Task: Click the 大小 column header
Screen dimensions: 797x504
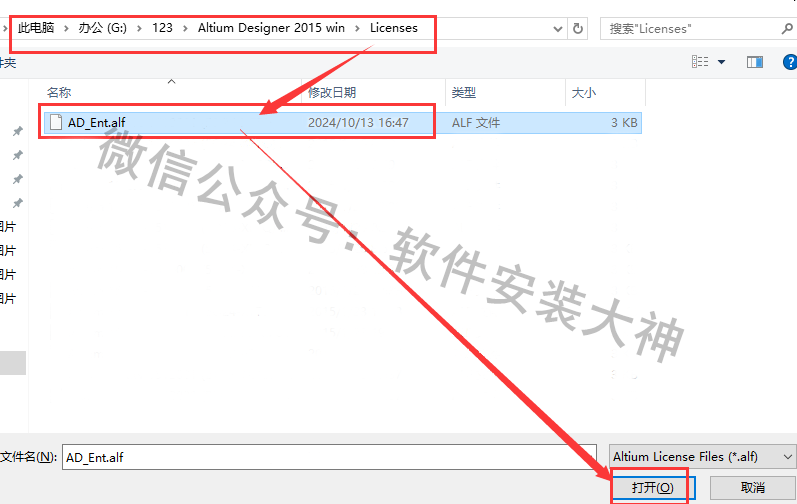Action: pyautogui.click(x=583, y=92)
